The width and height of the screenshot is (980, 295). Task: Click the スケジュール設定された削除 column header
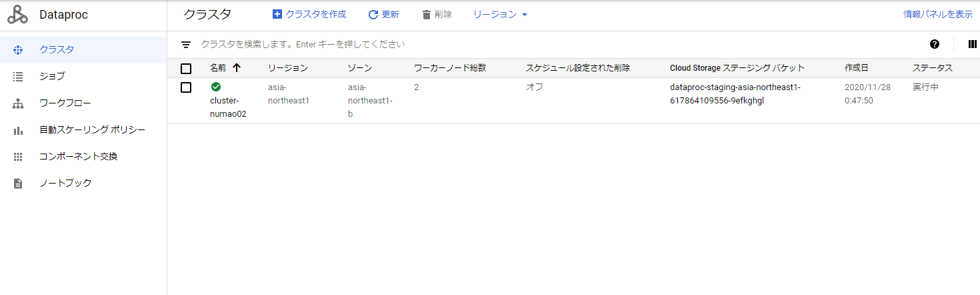click(578, 68)
